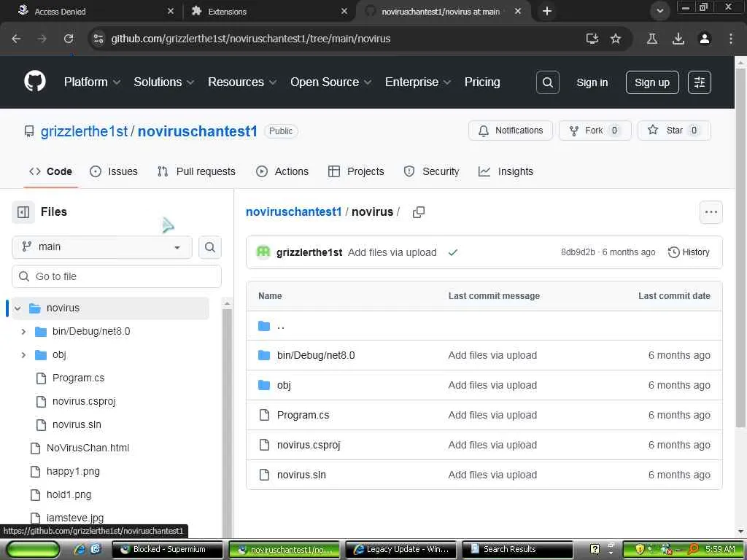Click the Sign up button
This screenshot has width=747, height=560.
[652, 82]
